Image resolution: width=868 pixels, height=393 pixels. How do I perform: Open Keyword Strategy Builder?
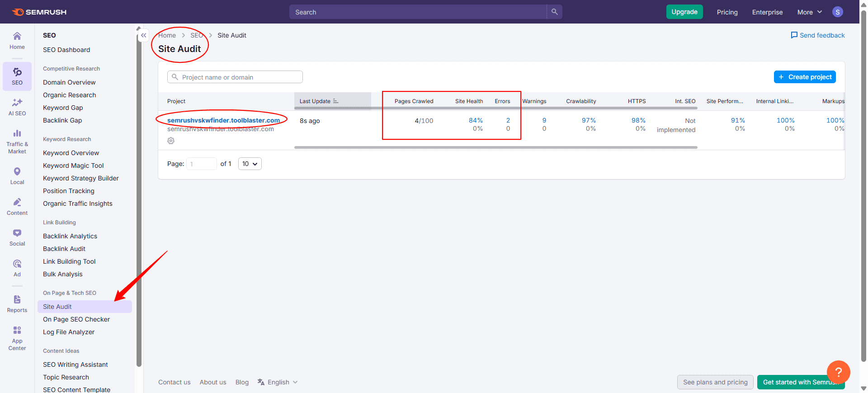pyautogui.click(x=81, y=178)
